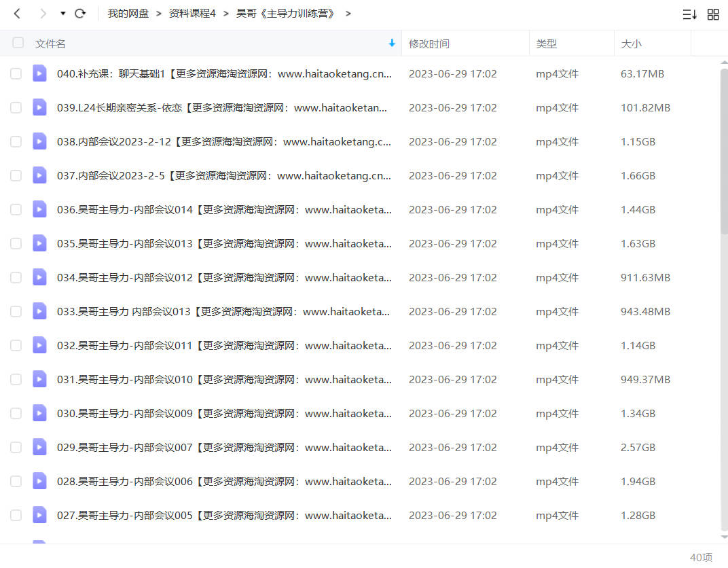The image size is (728, 568).
Task: Click video icon of 038.内部会议2023-2-12 file
Action: (39, 141)
